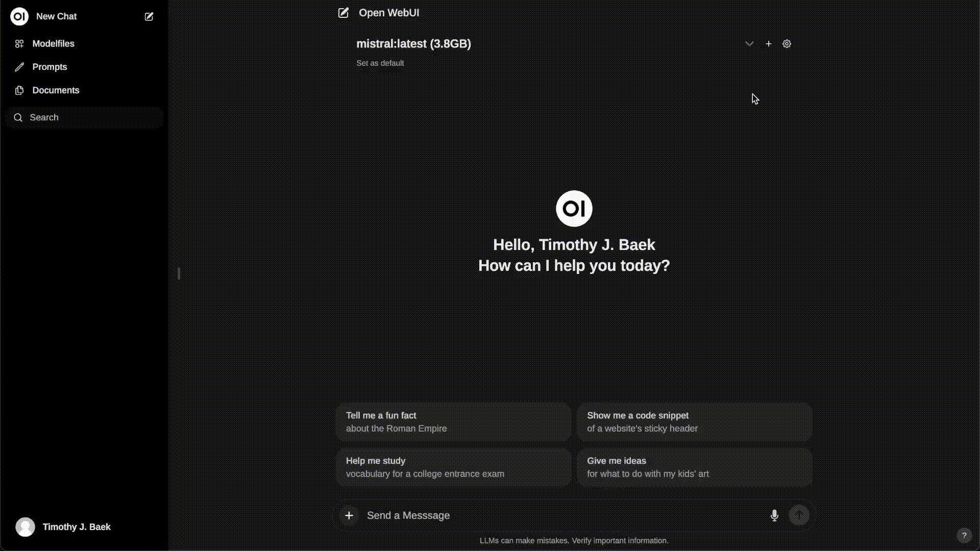Viewport: 980px width, 551px height.
Task: Open Prompts section in sidebar
Action: click(x=50, y=67)
